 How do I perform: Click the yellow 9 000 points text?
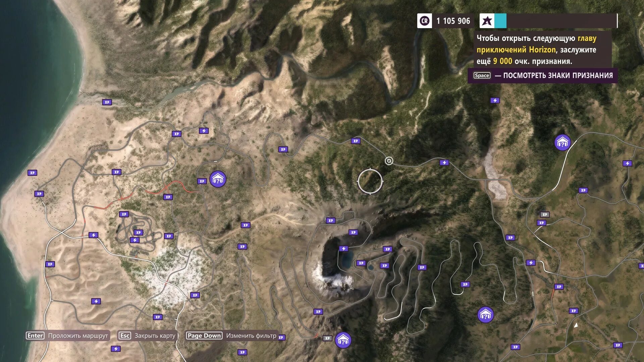502,61
